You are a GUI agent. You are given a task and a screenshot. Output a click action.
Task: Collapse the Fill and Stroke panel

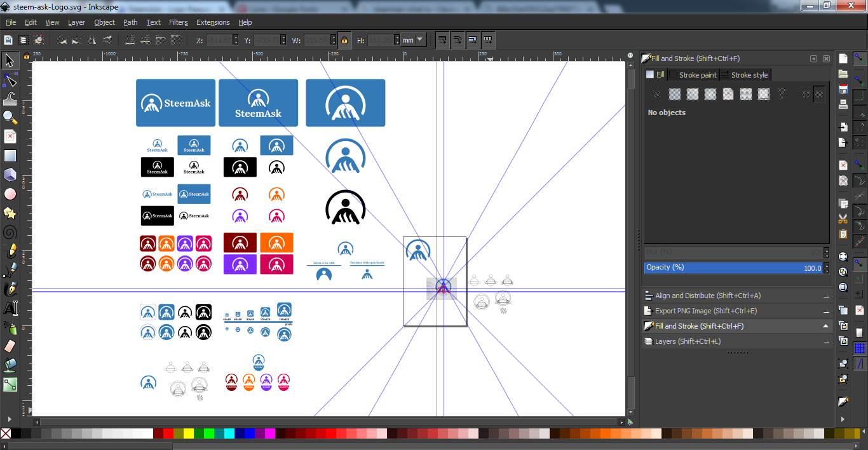[736, 326]
